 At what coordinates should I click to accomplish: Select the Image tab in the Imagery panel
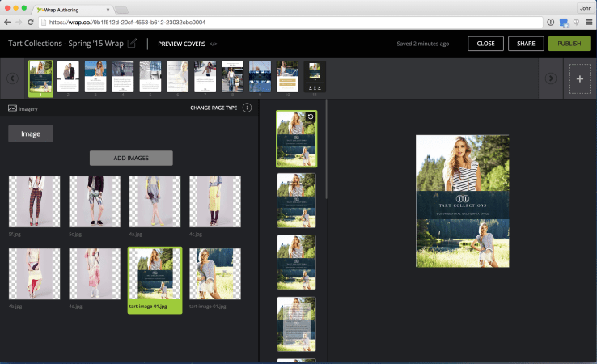pyautogui.click(x=31, y=133)
